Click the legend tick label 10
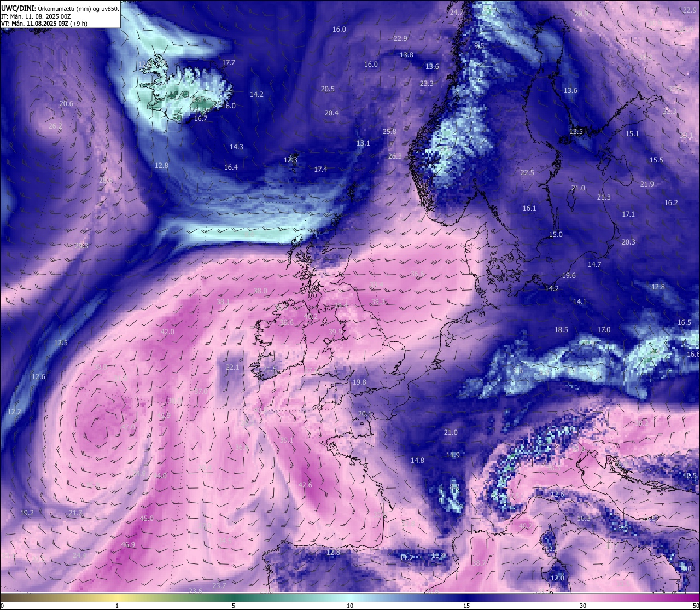This screenshot has width=700, height=610. coord(350,606)
